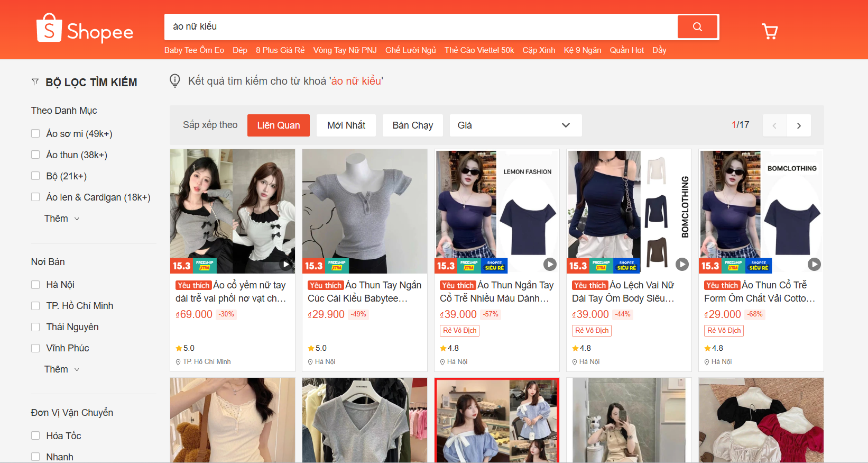Open BOMCLOTHING Áo Thun Cổ Trễ thumbnail
Viewport: 868px width, 463px height.
[x=761, y=211]
